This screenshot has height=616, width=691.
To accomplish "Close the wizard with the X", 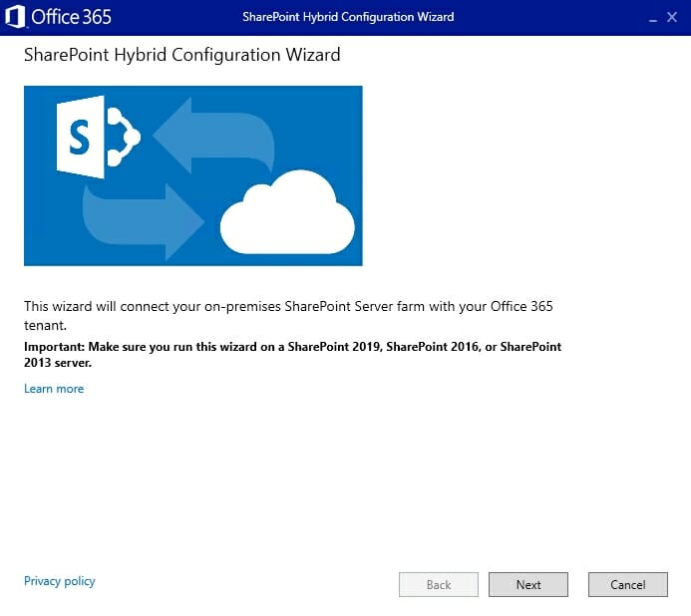I will (672, 17).
